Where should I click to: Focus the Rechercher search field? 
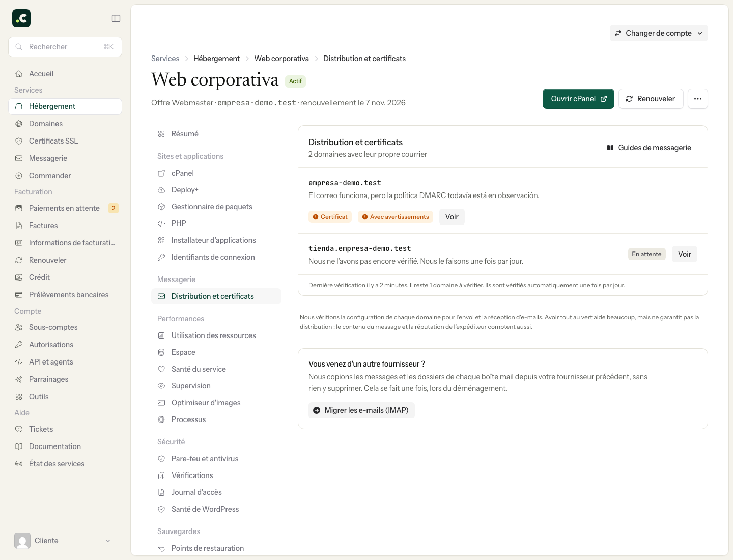[65, 47]
